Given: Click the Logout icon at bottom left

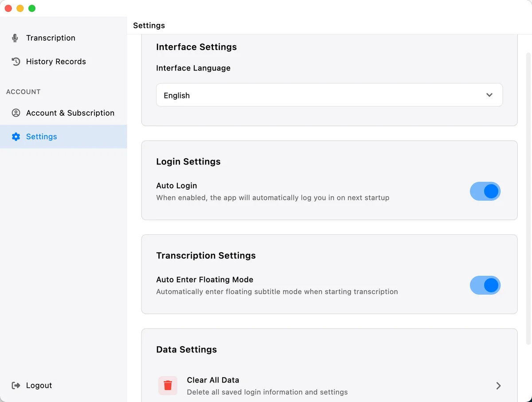Looking at the screenshot, I should (16, 385).
